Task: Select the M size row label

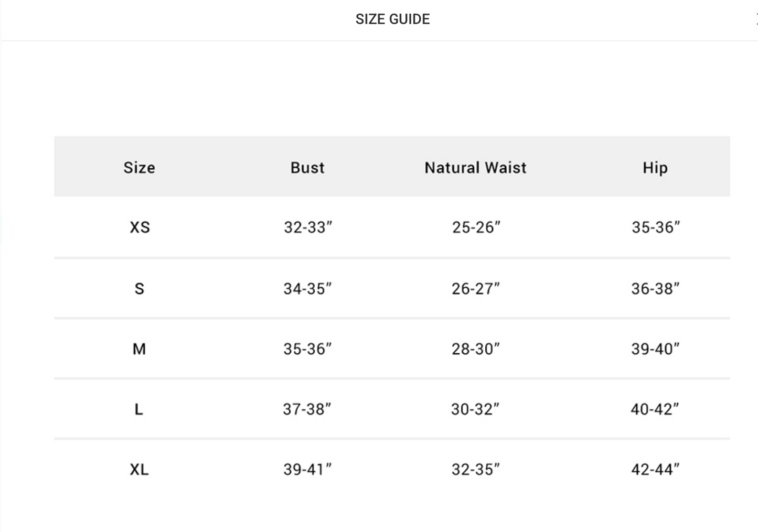Action: [x=139, y=349]
